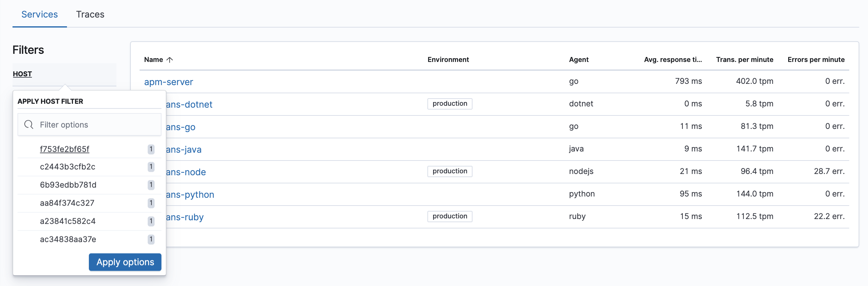The image size is (868, 286).
Task: Switch to the Services tab
Action: point(39,14)
